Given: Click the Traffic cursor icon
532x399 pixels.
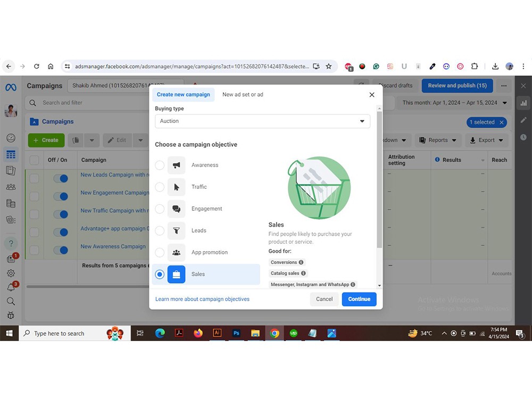Looking at the screenshot, I should point(177,187).
